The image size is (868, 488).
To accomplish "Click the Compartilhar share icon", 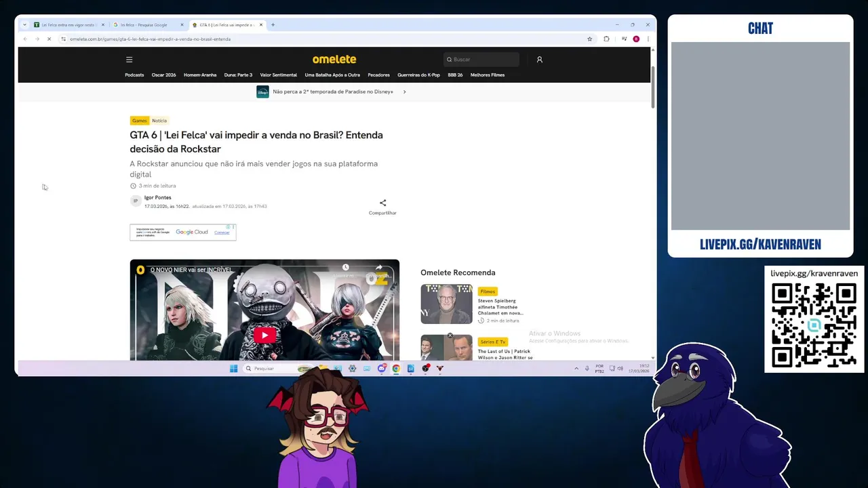I will tap(382, 203).
